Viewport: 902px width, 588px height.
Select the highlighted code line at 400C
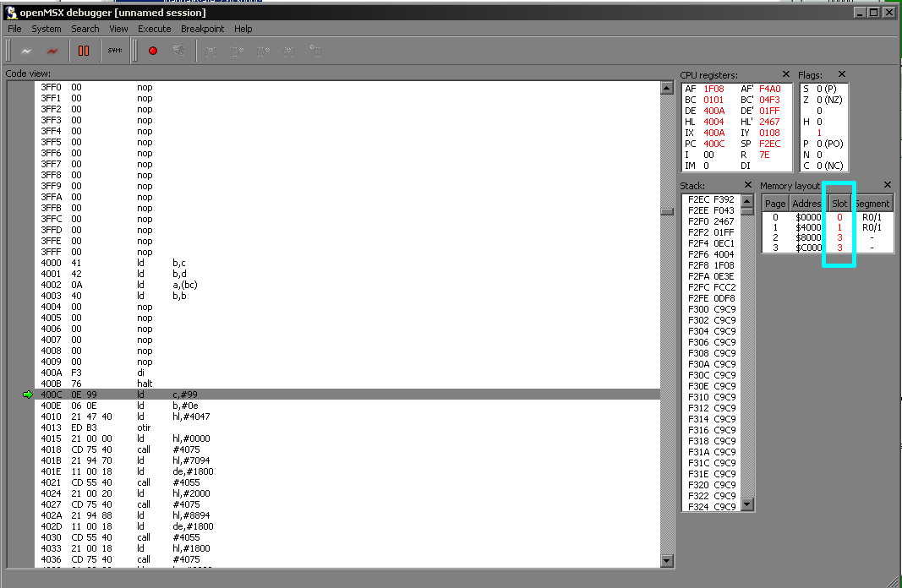pos(338,395)
